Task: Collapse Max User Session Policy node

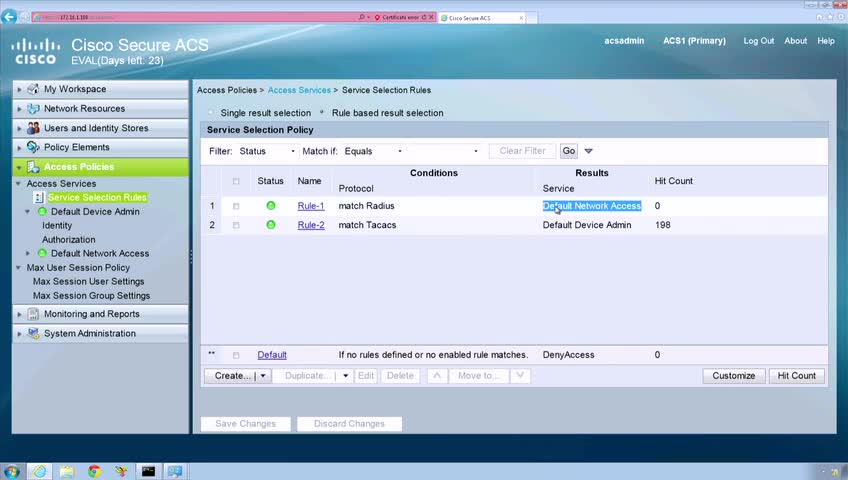Action: (18, 268)
